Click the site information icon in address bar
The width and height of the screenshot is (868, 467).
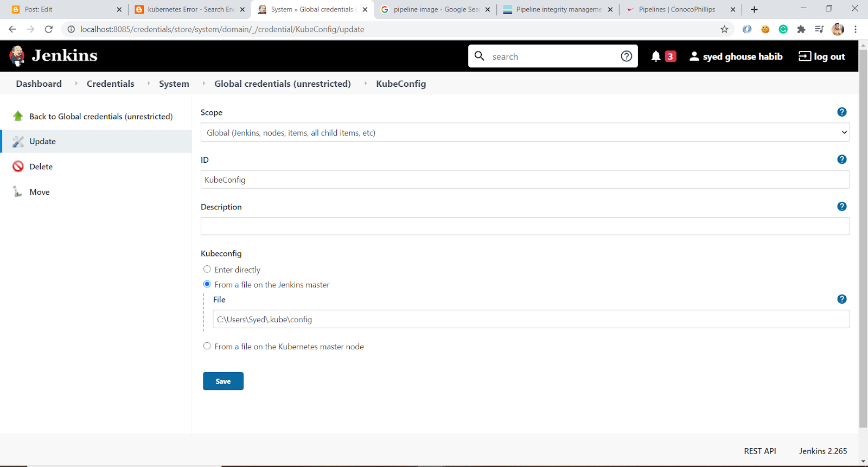[71, 29]
